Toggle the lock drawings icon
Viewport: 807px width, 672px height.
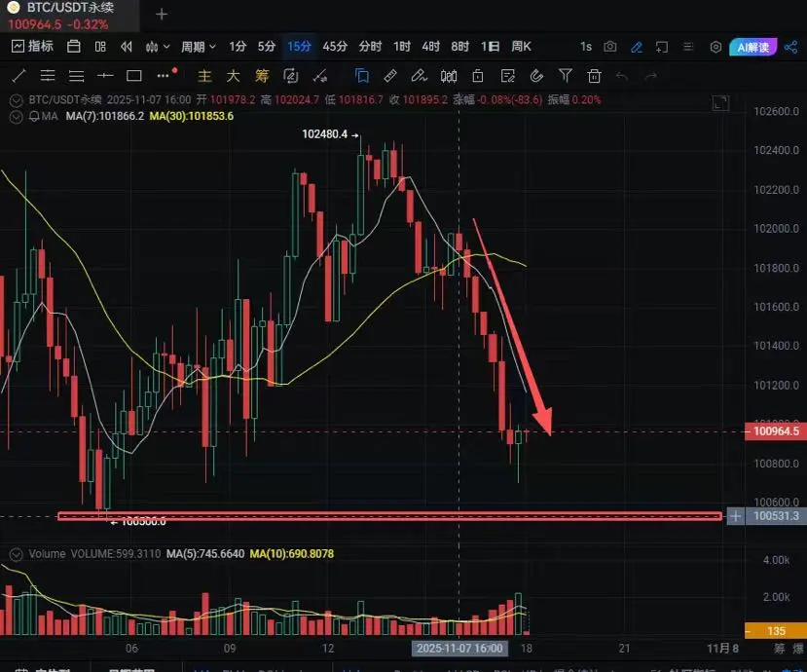(478, 76)
